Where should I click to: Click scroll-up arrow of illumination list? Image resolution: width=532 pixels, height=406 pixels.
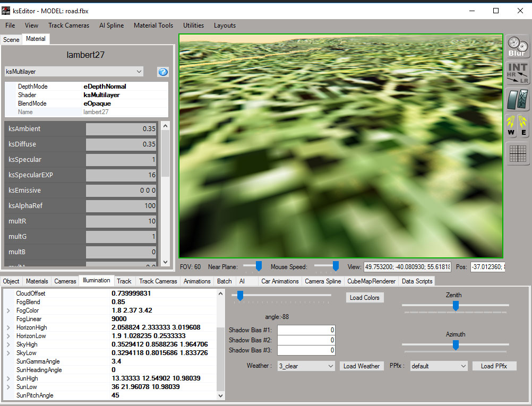[x=220, y=293]
